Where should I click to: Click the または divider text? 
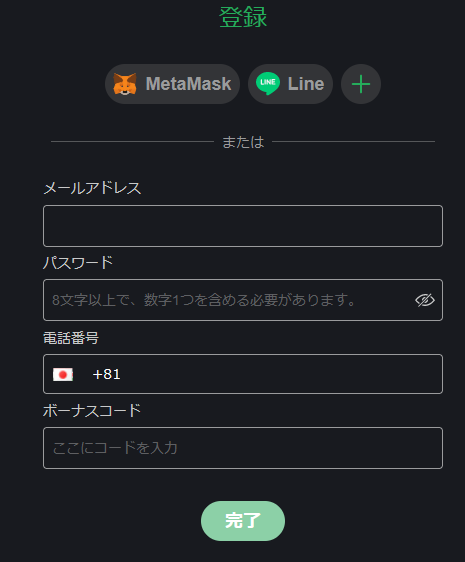pyautogui.click(x=243, y=142)
